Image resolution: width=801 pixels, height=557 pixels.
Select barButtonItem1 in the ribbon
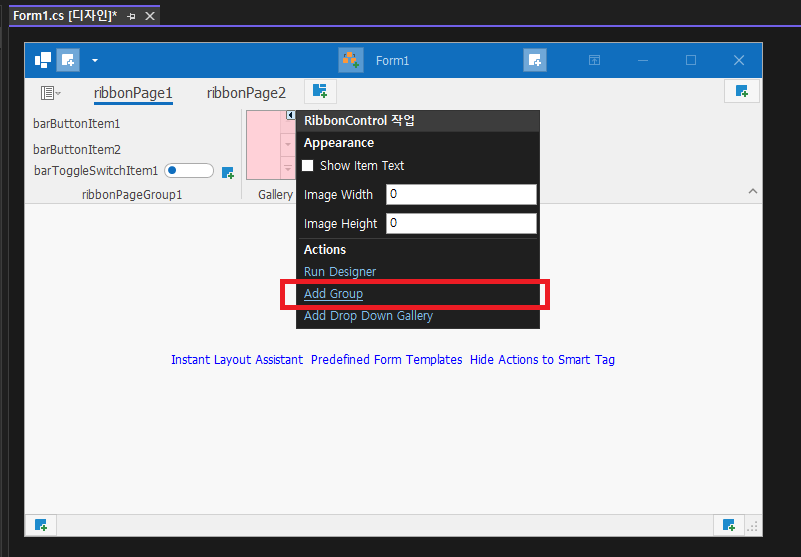(x=77, y=124)
